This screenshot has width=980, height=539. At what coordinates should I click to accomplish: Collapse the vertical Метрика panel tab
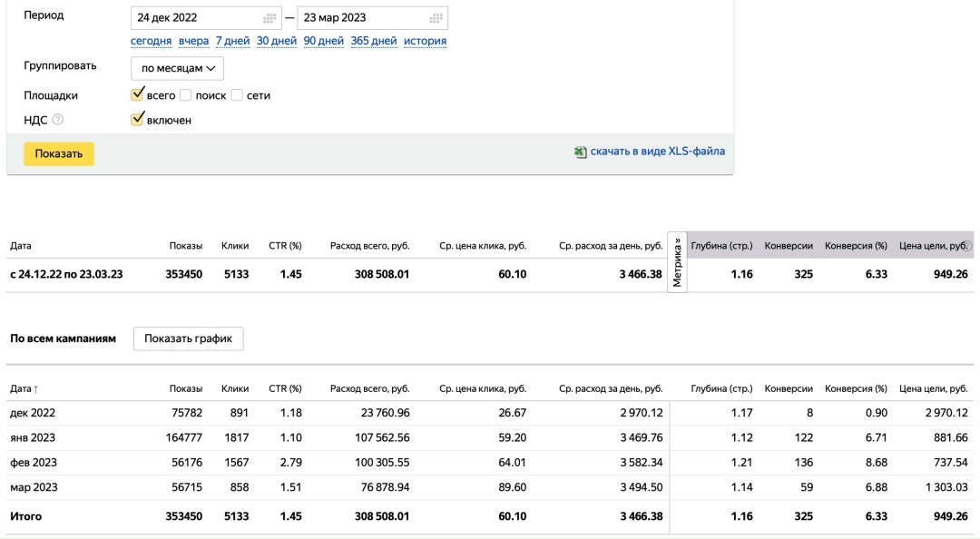tap(677, 261)
